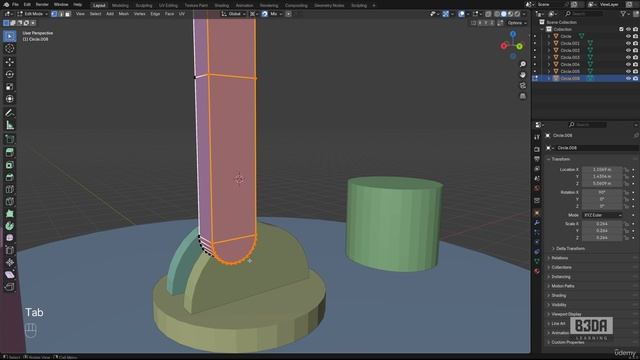Toggle camera view icon in viewport
The width and height of the screenshot is (640, 360).
point(523,85)
